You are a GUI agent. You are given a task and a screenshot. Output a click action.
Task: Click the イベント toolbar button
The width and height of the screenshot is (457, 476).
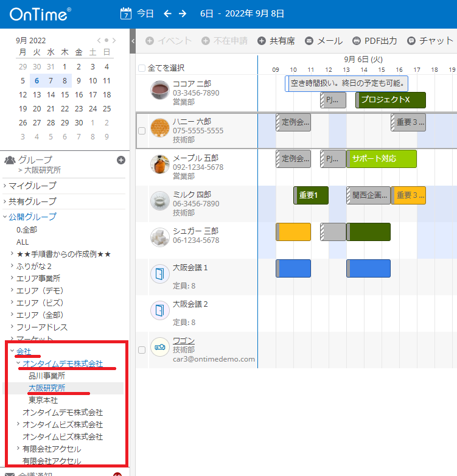169,41
